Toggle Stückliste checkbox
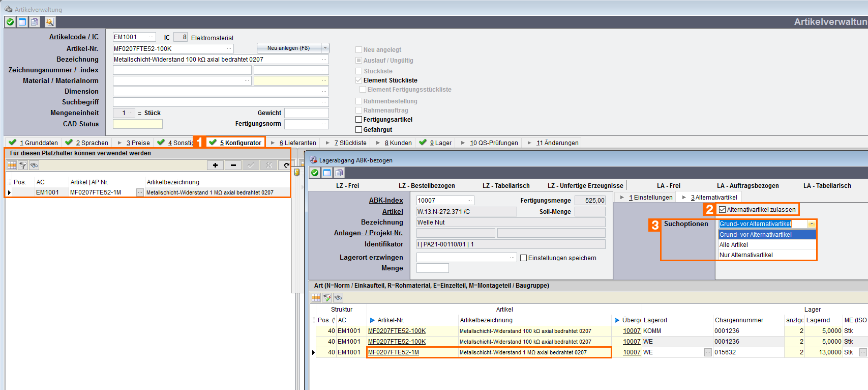The height and width of the screenshot is (390, 868). [358, 71]
